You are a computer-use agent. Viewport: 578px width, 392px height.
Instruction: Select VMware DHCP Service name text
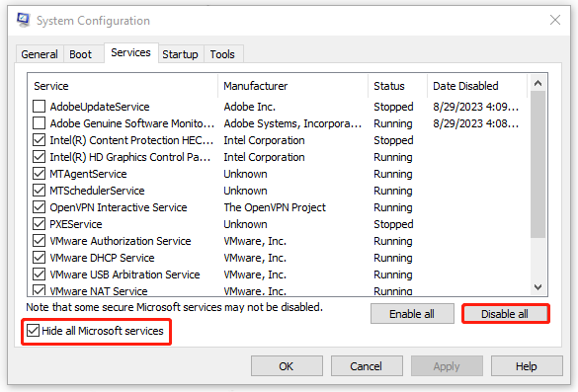click(x=102, y=258)
